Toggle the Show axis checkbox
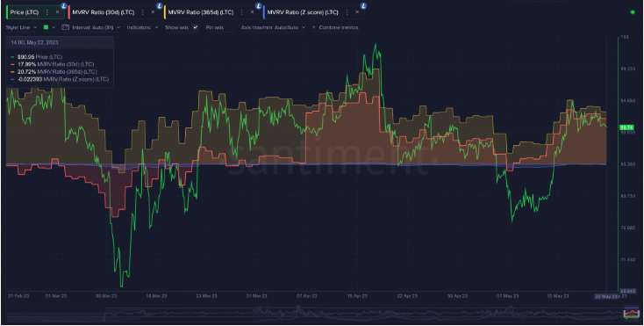The width and height of the screenshot is (644, 326). [196, 27]
